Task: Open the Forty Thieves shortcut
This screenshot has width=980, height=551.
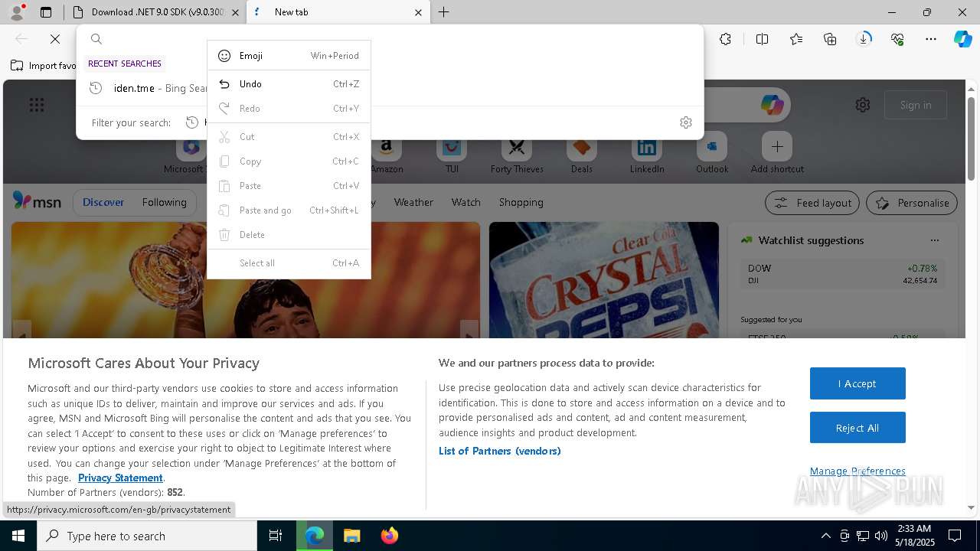Action: [517, 154]
